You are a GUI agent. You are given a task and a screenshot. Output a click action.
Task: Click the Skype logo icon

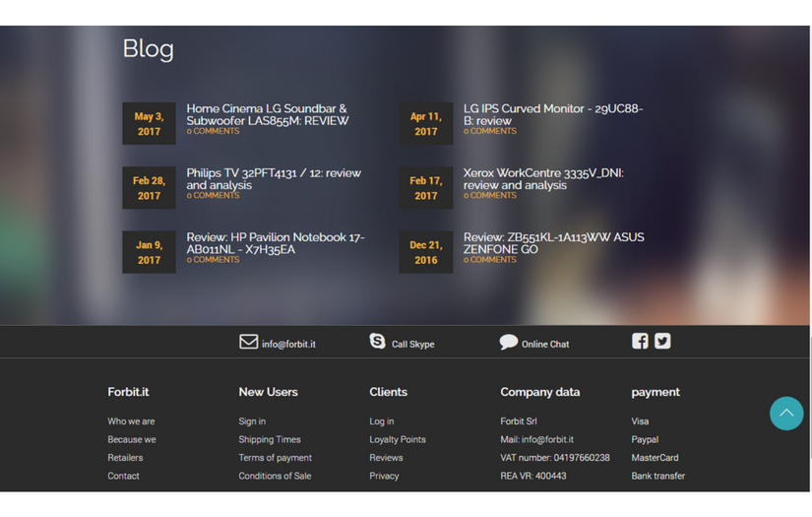[377, 342]
